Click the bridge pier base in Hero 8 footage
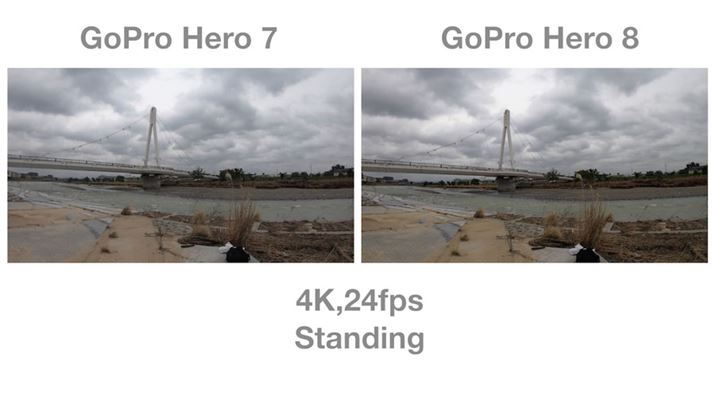 (x=506, y=183)
